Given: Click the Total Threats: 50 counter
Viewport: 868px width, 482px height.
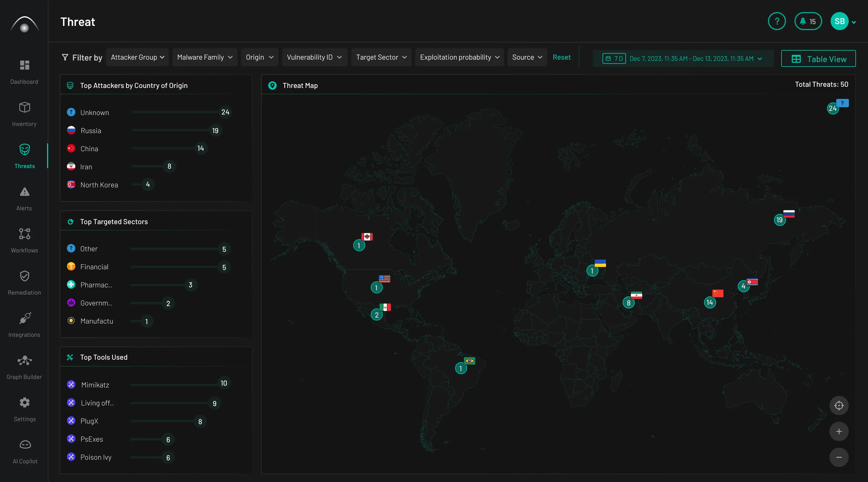Looking at the screenshot, I should click(822, 85).
